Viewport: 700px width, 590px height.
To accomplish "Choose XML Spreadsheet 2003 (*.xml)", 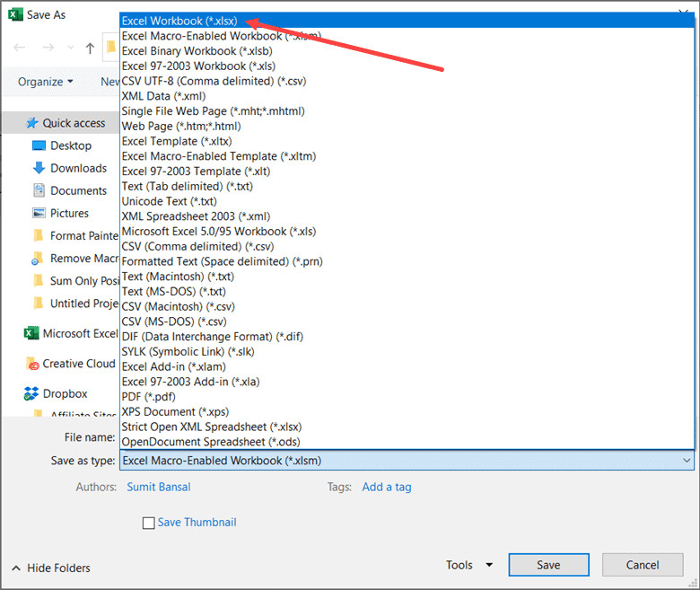I will point(407,216).
